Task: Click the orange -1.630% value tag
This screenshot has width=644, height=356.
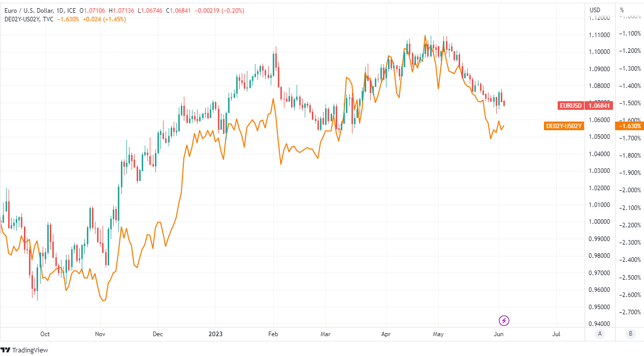Action: point(629,126)
